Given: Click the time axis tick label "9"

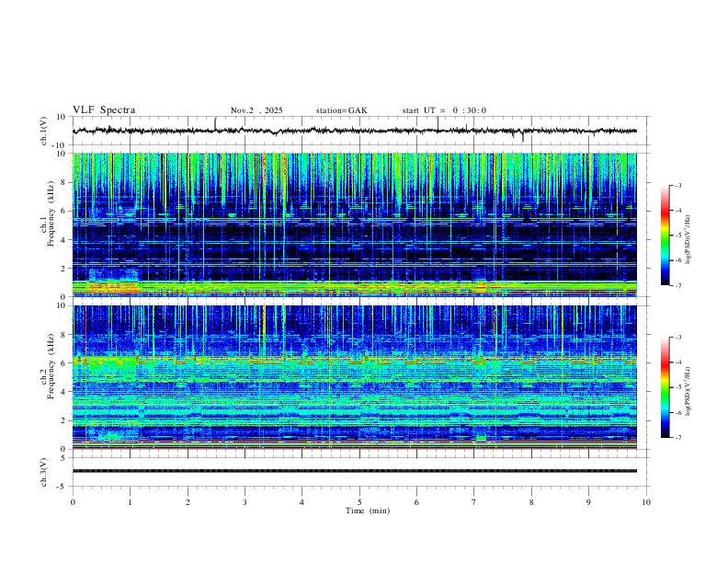Looking at the screenshot, I should pos(588,502).
